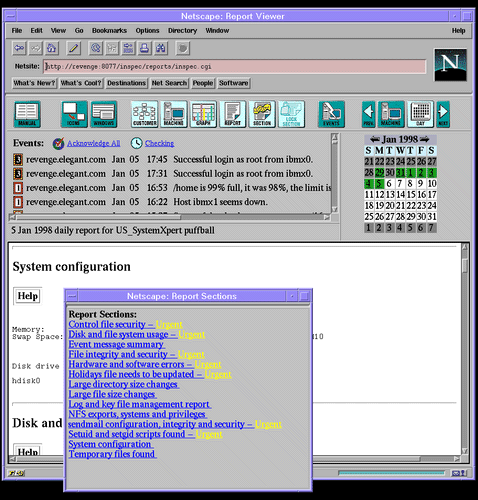Open the Report icon
Screen dimensions: 478x500
(x=232, y=114)
